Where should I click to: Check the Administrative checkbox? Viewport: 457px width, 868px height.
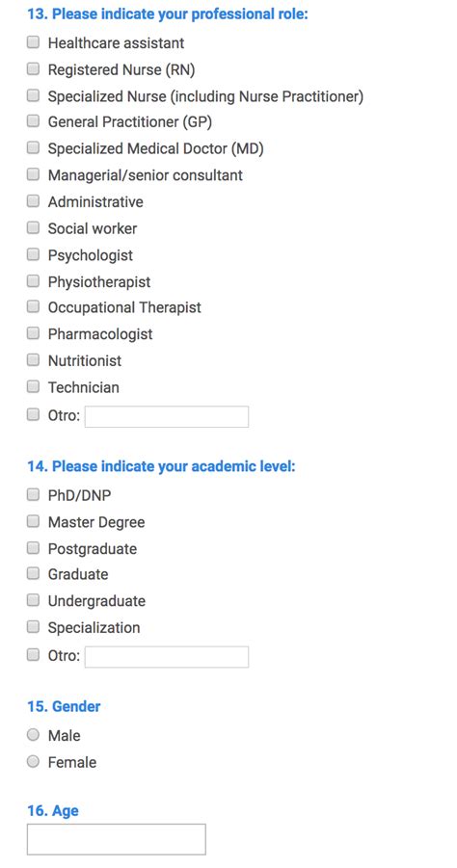click(33, 201)
